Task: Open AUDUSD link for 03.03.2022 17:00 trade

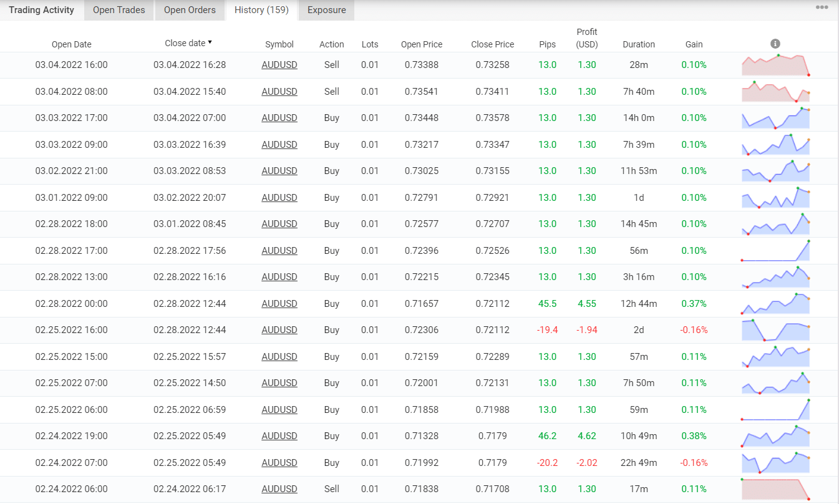Action: tap(279, 118)
